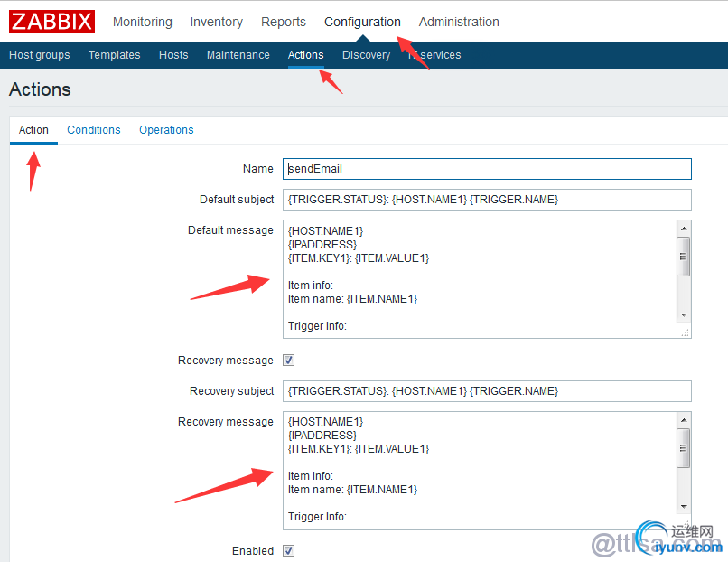Go to Maintenance submenu
This screenshot has height=562, width=728.
coord(238,55)
